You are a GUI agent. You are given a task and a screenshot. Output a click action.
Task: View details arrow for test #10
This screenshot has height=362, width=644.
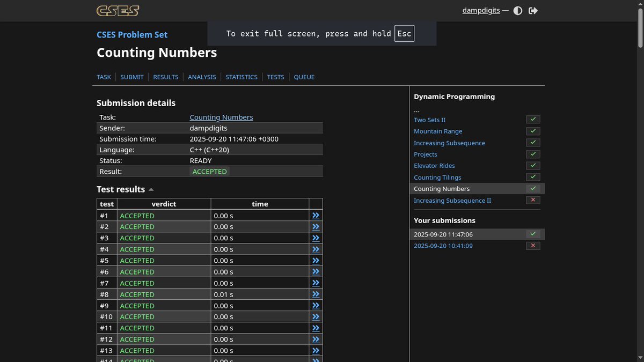tap(316, 316)
